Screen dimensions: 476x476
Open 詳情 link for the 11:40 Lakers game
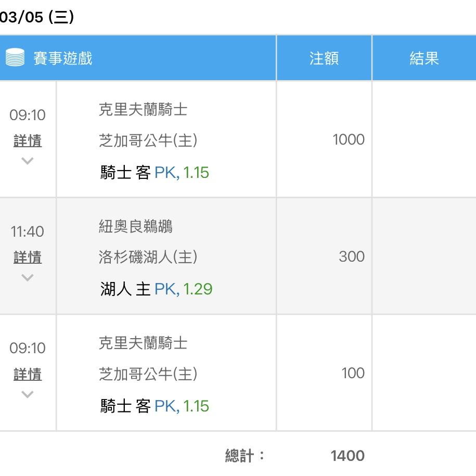(28, 257)
